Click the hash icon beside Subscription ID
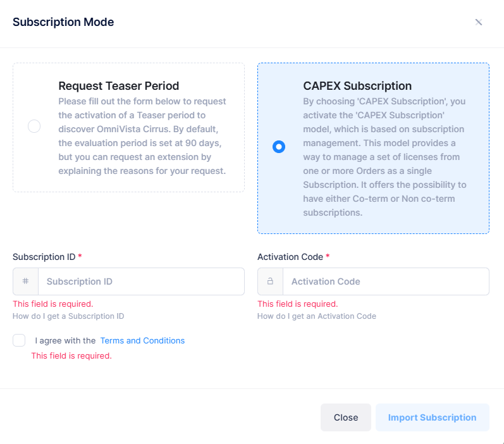Viewport: 504px width, 444px height. click(x=25, y=281)
